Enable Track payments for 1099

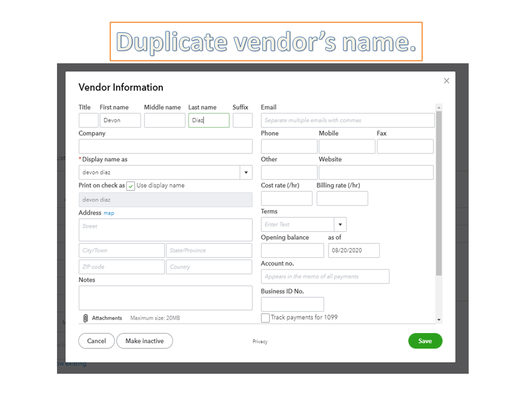[x=265, y=317]
